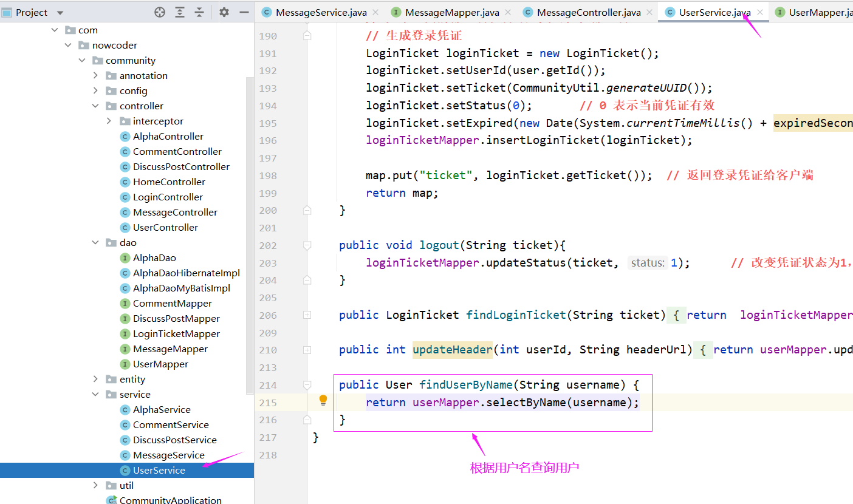
Task: Expand the entity package
Action: click(x=95, y=379)
